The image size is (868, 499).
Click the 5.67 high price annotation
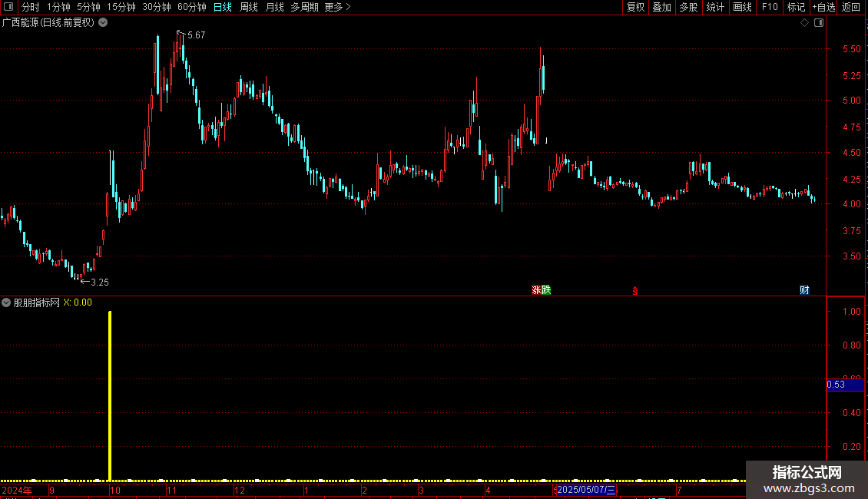coord(196,35)
